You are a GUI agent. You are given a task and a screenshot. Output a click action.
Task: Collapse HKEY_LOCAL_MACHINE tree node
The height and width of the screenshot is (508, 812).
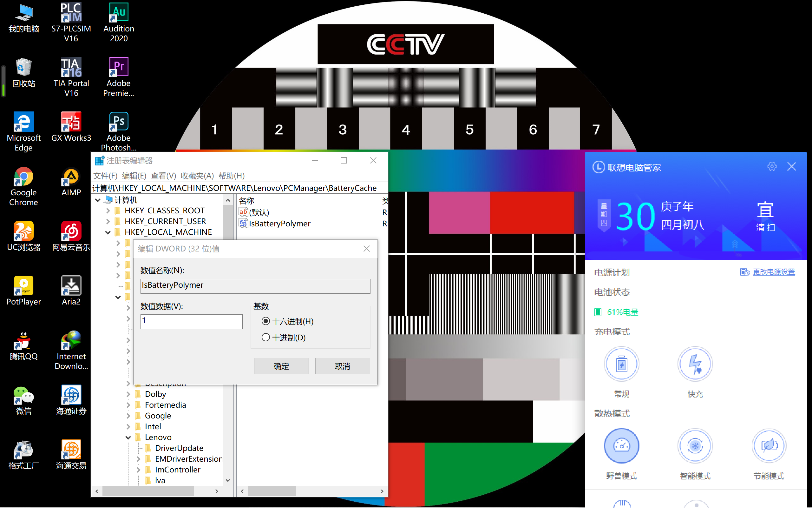click(x=108, y=232)
